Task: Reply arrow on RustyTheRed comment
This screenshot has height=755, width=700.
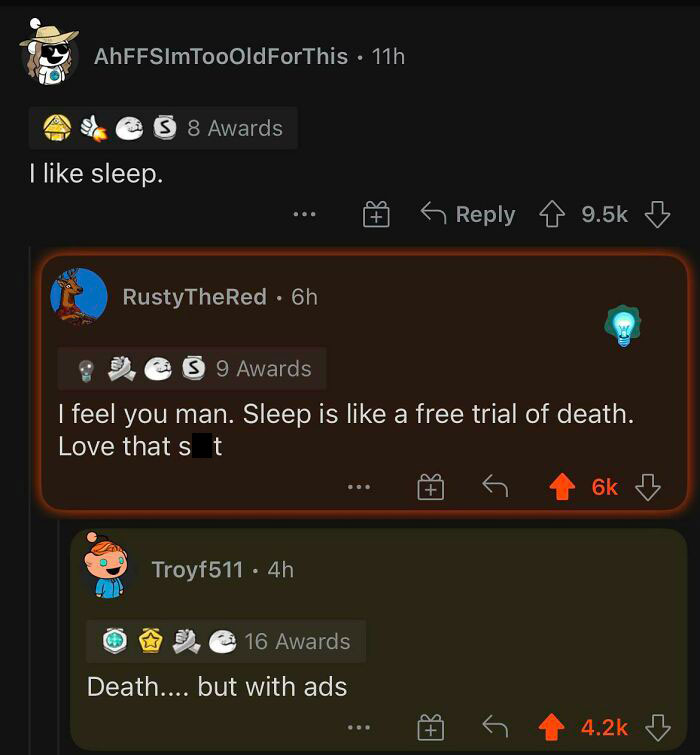Action: point(495,487)
